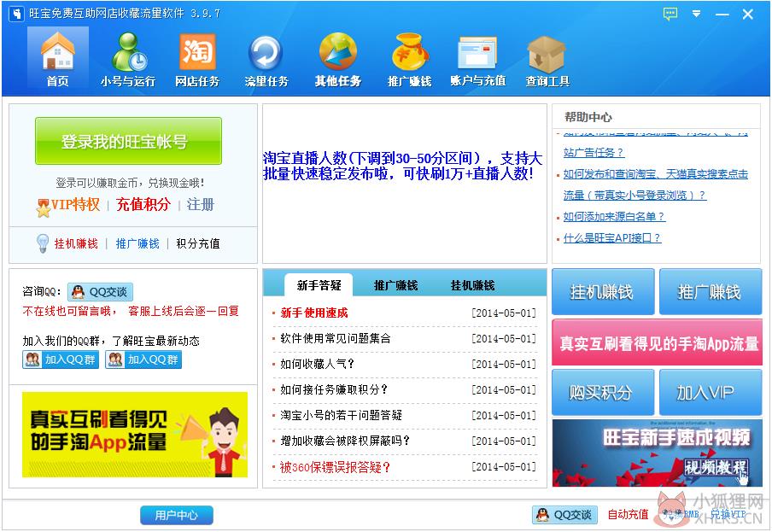Open help link 如何添加来源白名单?
The height and width of the screenshot is (532, 772).
point(613,216)
